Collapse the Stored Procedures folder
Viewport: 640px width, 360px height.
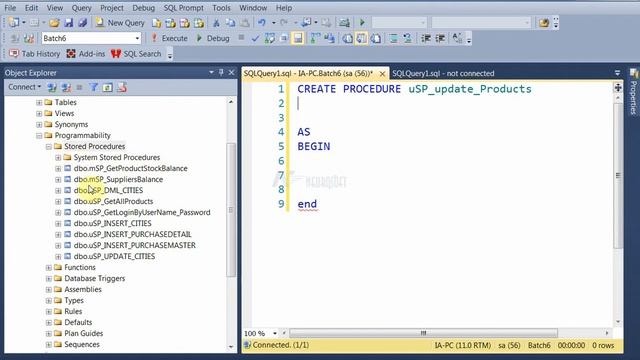(x=49, y=147)
